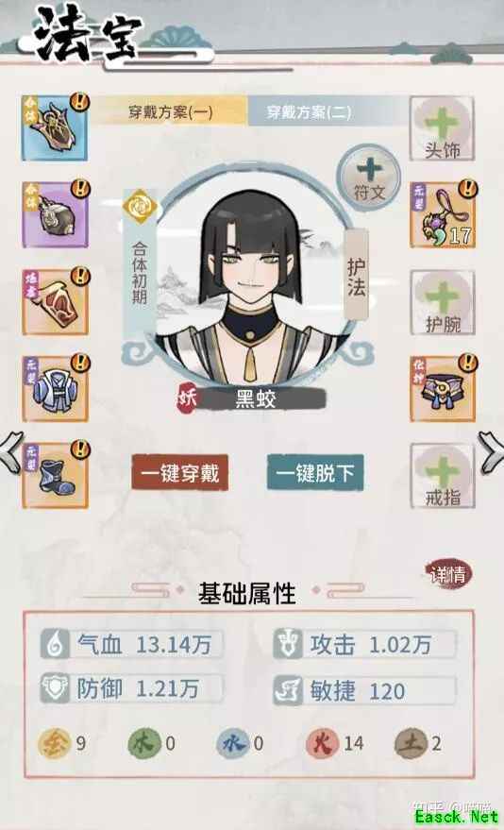Go to previous character with left arrow
The width and height of the screenshot is (504, 830).
[x=11, y=451]
